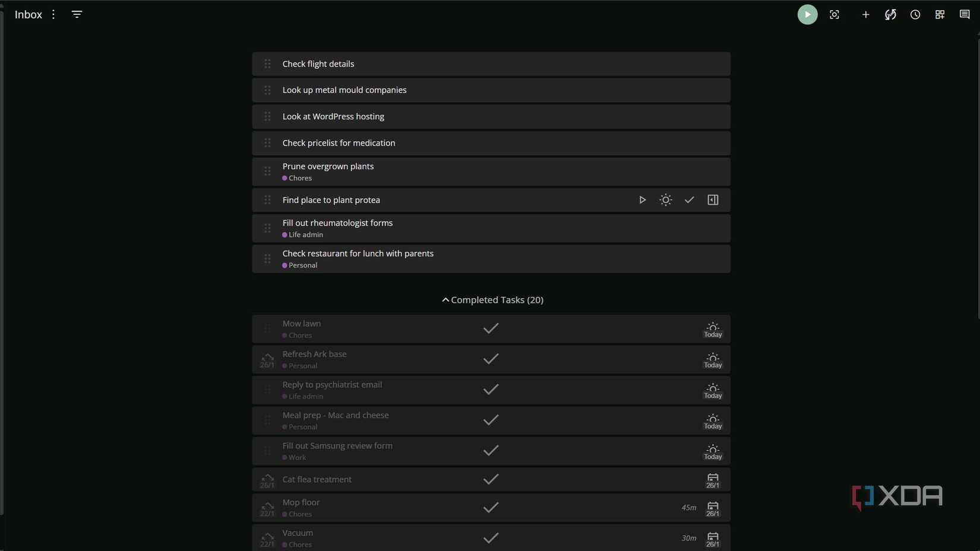The width and height of the screenshot is (980, 551).
Task: Start tracking Find place to plant protea
Action: (x=642, y=200)
